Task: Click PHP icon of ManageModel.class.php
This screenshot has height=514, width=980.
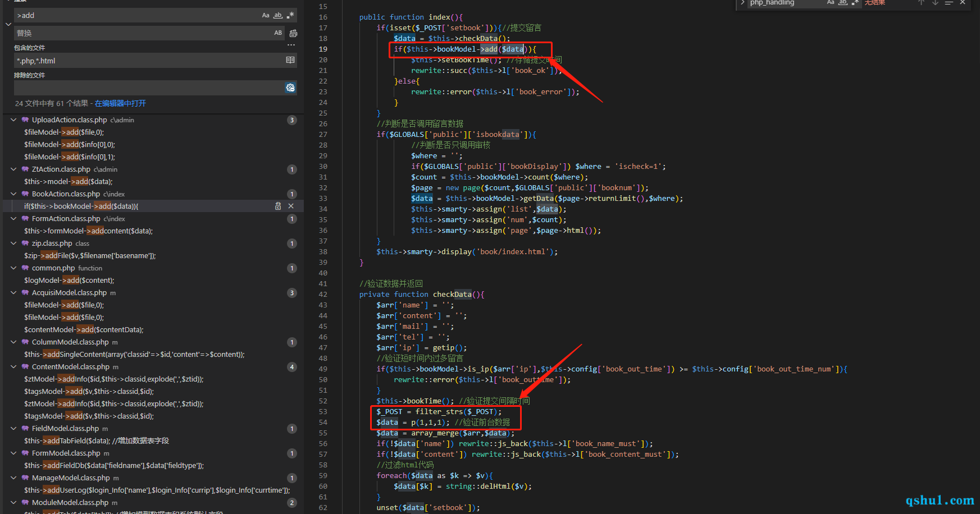Action: point(25,478)
